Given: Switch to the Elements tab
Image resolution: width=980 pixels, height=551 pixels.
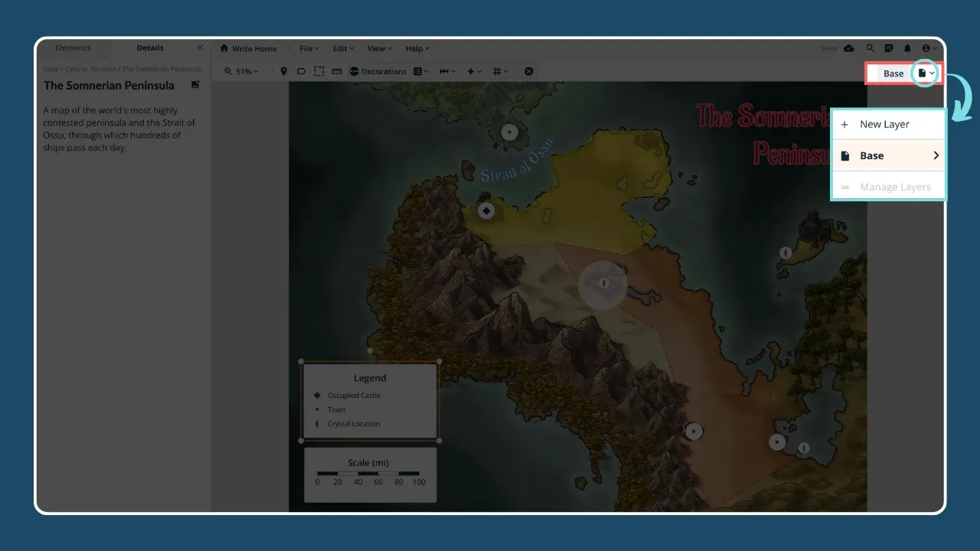Looking at the screenshot, I should (x=73, y=47).
